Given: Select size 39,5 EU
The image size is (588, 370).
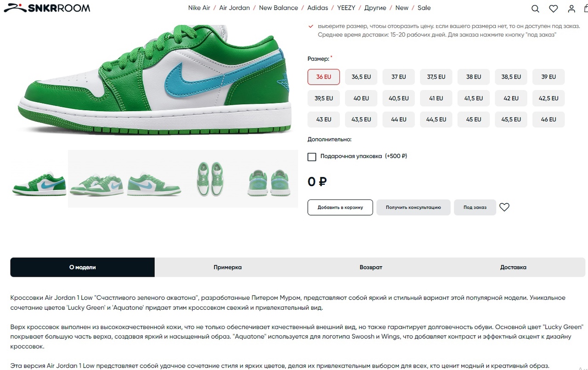Looking at the screenshot, I should (324, 98).
